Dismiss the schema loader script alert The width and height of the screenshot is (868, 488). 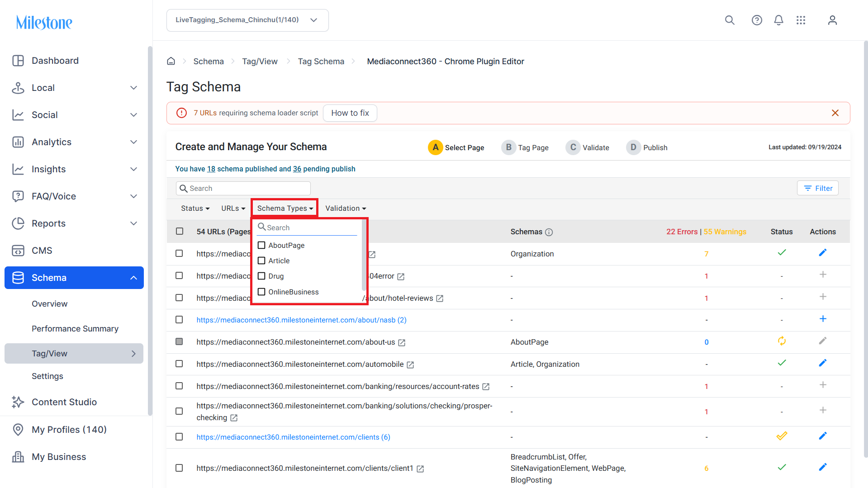pyautogui.click(x=835, y=113)
